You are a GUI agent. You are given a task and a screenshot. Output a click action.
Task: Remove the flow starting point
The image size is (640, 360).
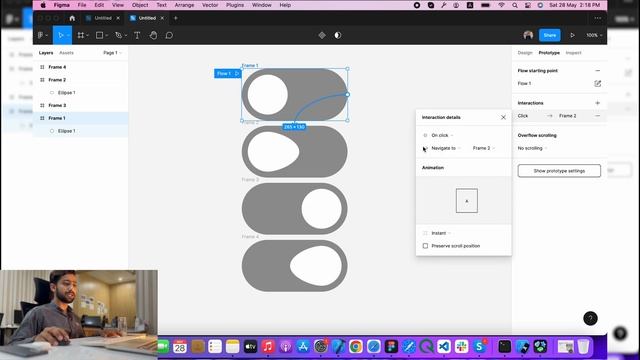click(598, 71)
